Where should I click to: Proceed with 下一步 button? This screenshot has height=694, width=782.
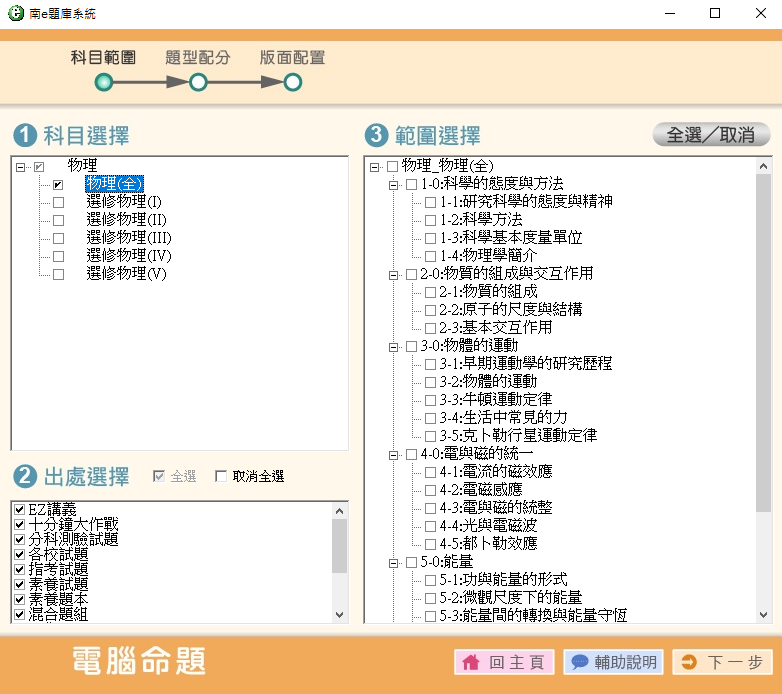722,662
